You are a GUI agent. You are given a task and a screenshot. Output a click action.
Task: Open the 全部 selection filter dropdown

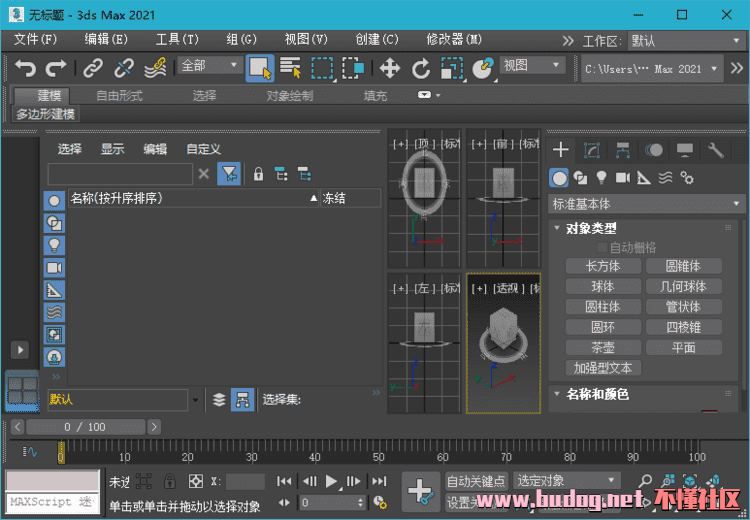(x=209, y=65)
